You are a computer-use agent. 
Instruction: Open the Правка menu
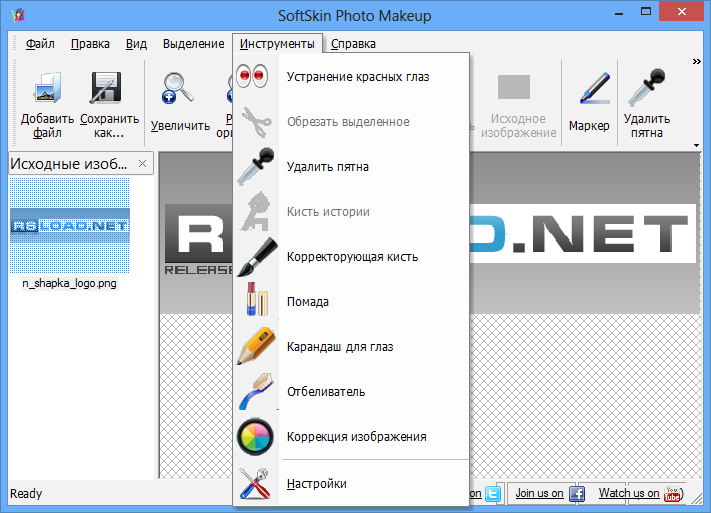[90, 44]
